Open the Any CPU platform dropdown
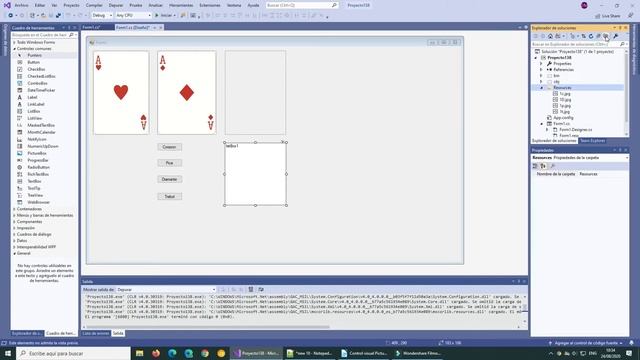 click(133, 16)
